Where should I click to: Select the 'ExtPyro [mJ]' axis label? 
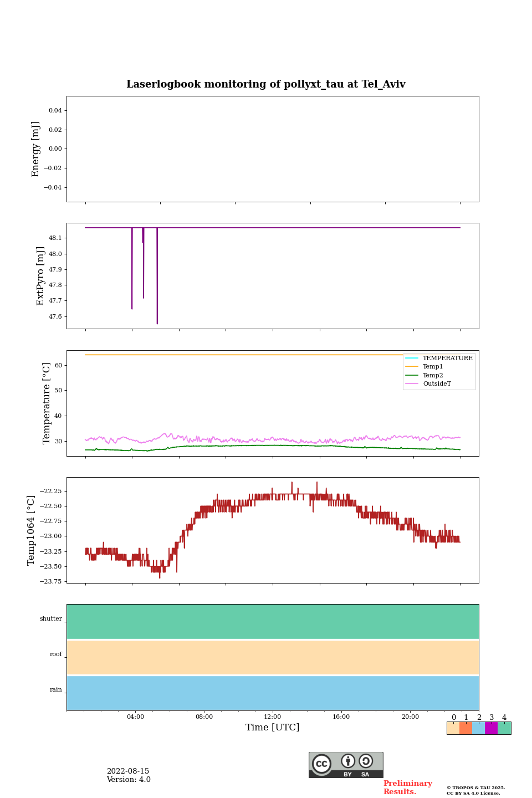point(40,276)
